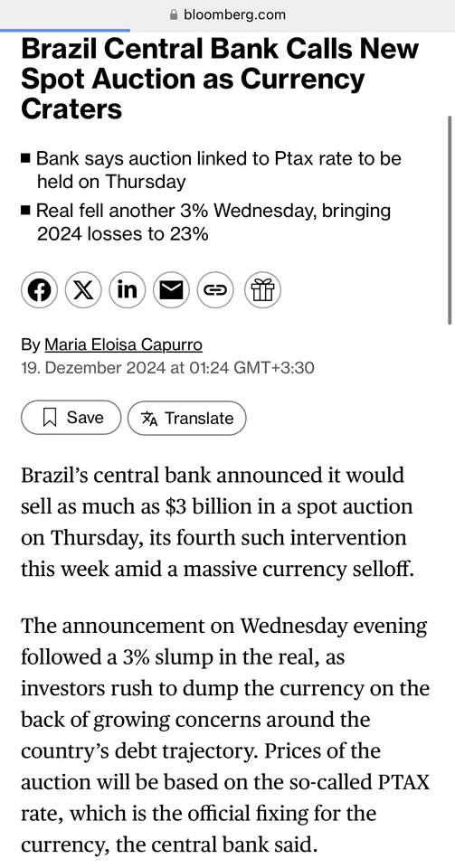
Task: Select the bullet about 2024 losses to 23%
Action: 206,222
